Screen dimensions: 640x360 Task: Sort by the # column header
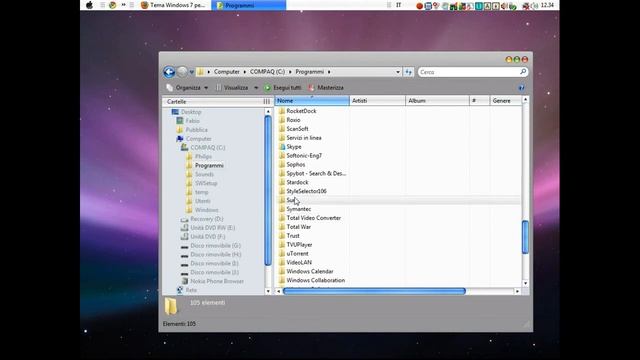click(480, 100)
